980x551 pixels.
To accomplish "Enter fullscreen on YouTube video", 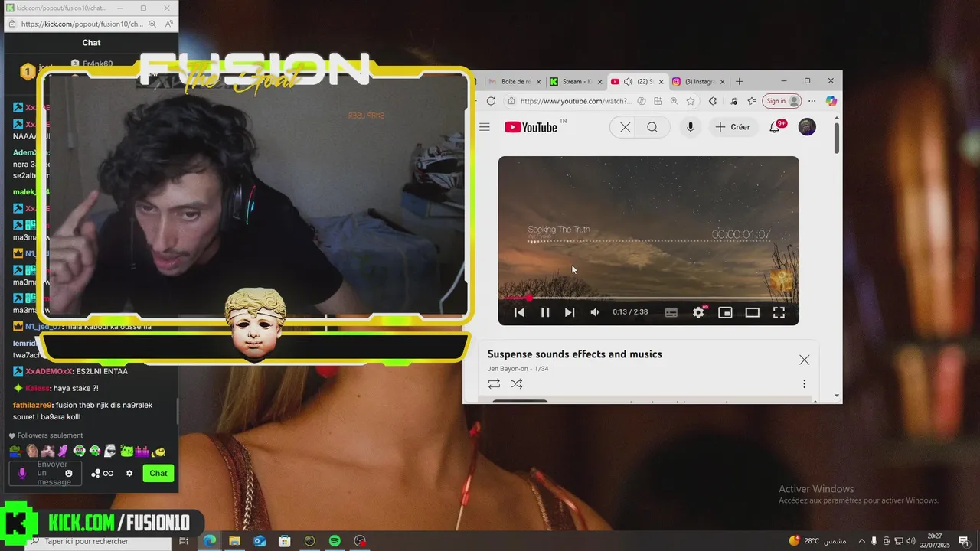I will [779, 312].
